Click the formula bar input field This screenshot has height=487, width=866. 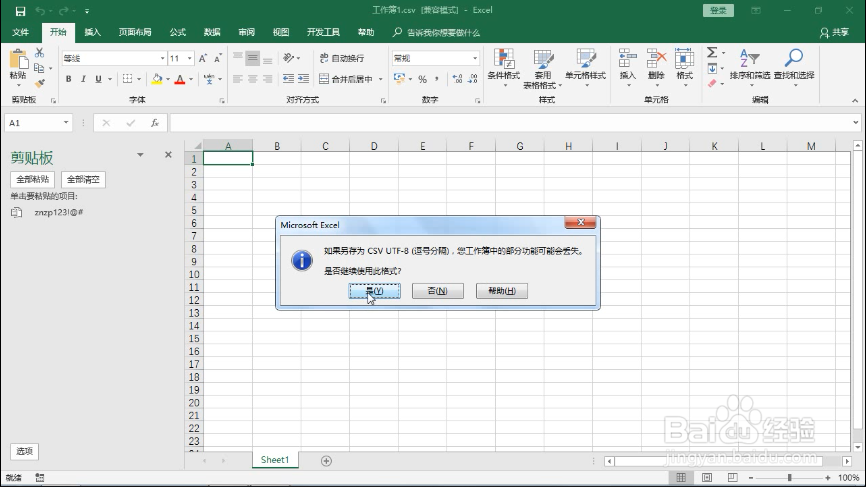tap(511, 123)
